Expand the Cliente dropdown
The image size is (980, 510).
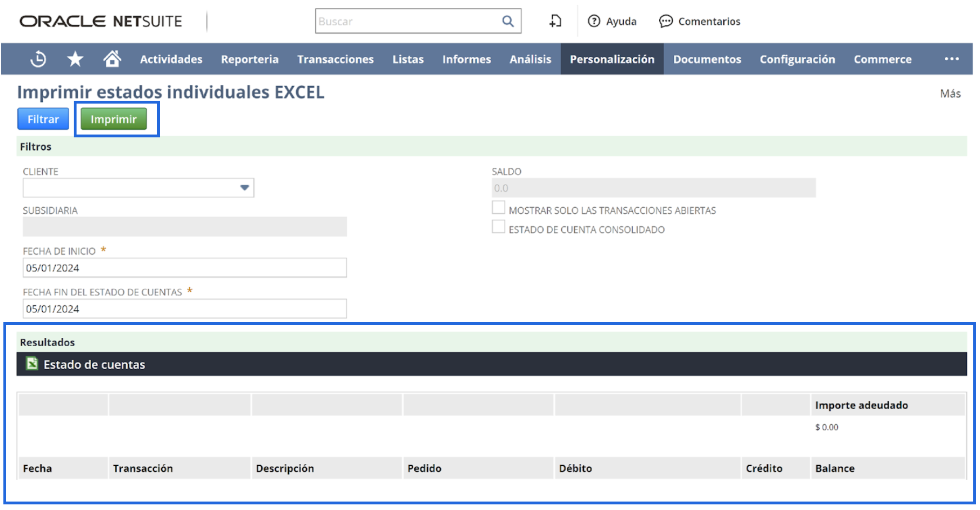click(244, 188)
